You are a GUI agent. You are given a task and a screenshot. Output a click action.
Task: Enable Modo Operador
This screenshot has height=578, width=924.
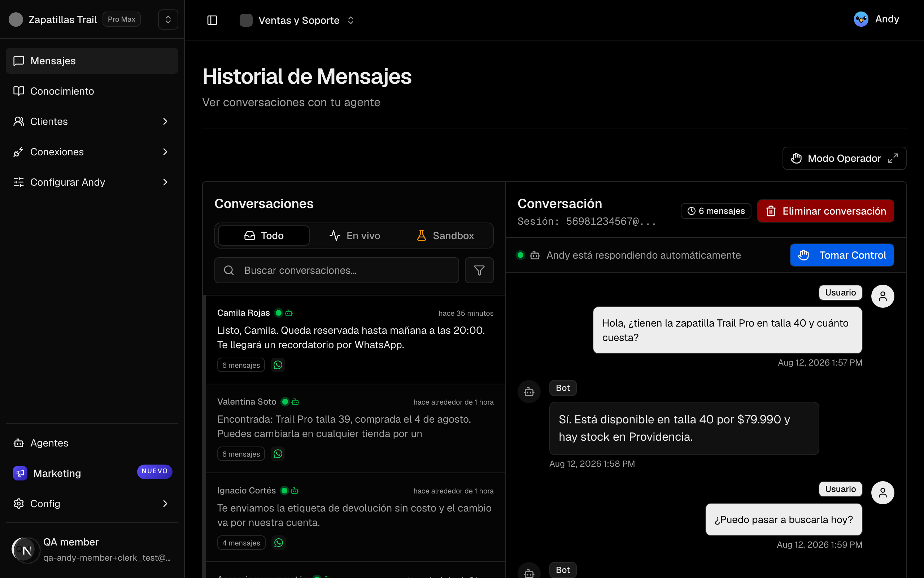(x=844, y=158)
